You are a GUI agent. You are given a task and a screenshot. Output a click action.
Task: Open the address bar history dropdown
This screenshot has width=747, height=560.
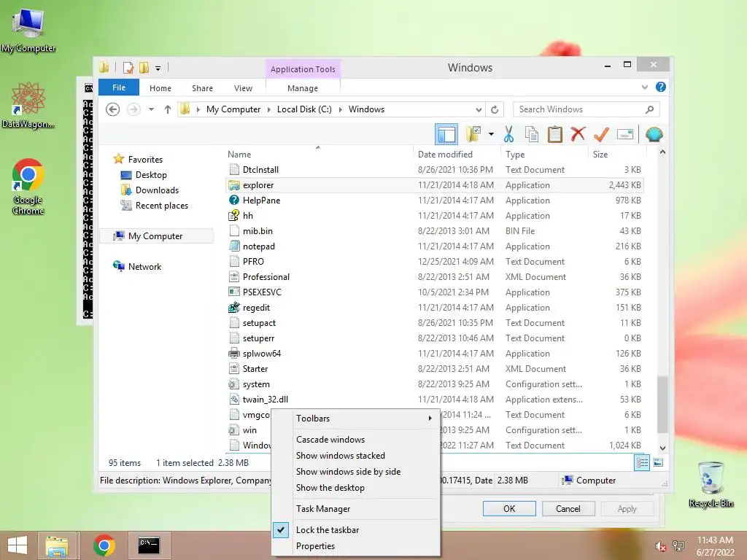pos(479,109)
